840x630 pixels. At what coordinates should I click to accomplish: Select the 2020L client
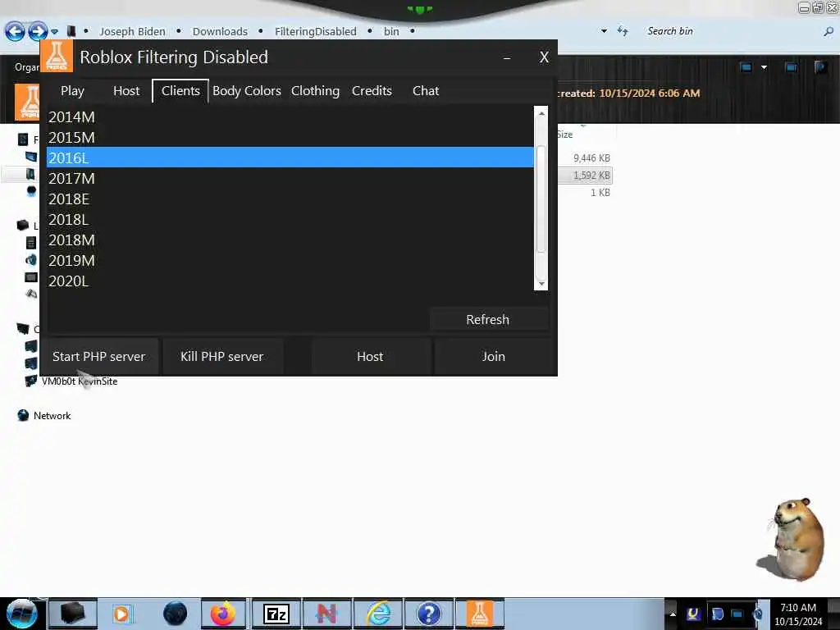290,281
